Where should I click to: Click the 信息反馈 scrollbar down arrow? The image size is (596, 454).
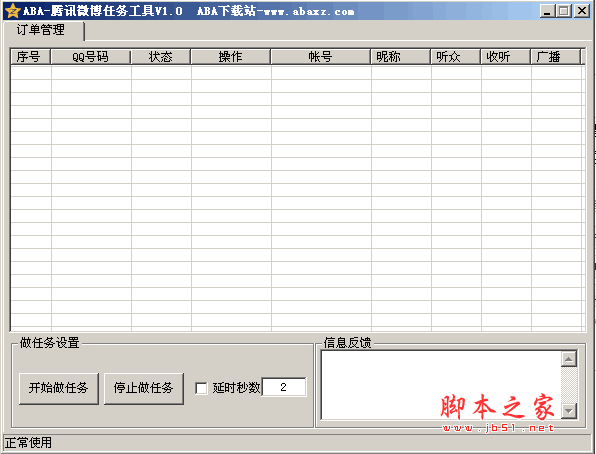pos(569,411)
